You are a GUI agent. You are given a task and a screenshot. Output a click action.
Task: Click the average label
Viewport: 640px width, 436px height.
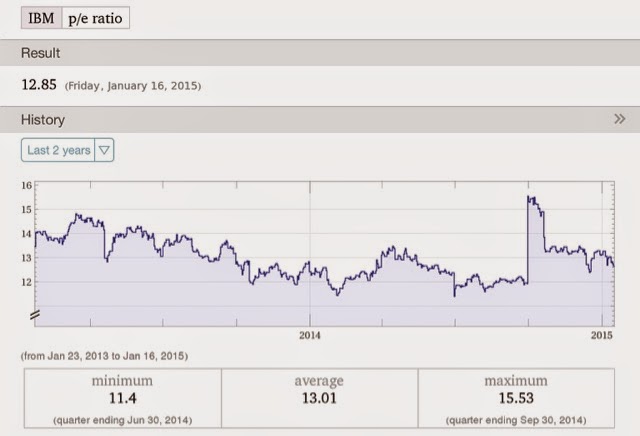(x=319, y=380)
